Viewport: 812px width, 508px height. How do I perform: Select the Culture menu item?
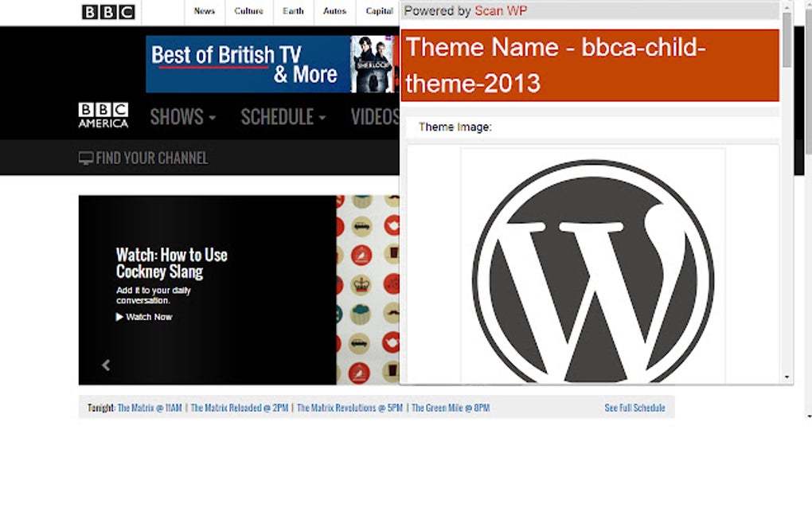[248, 11]
